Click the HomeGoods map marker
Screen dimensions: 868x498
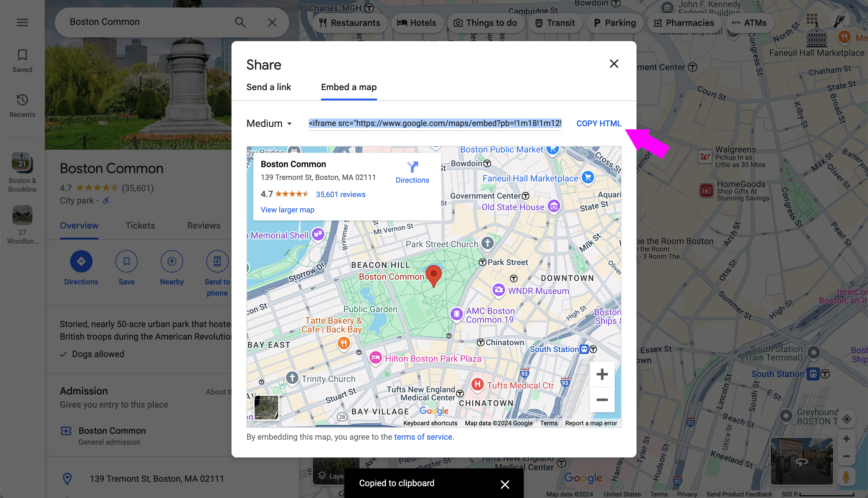click(x=706, y=191)
